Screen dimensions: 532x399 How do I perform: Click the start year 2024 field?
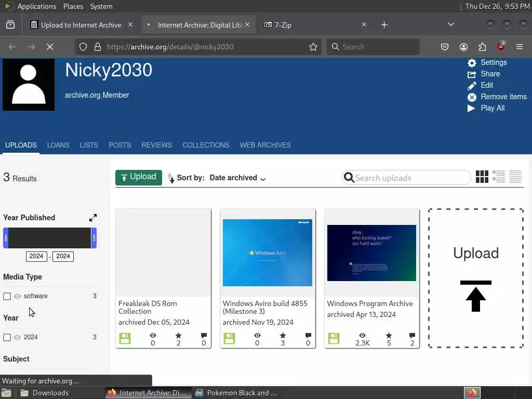click(x=36, y=256)
